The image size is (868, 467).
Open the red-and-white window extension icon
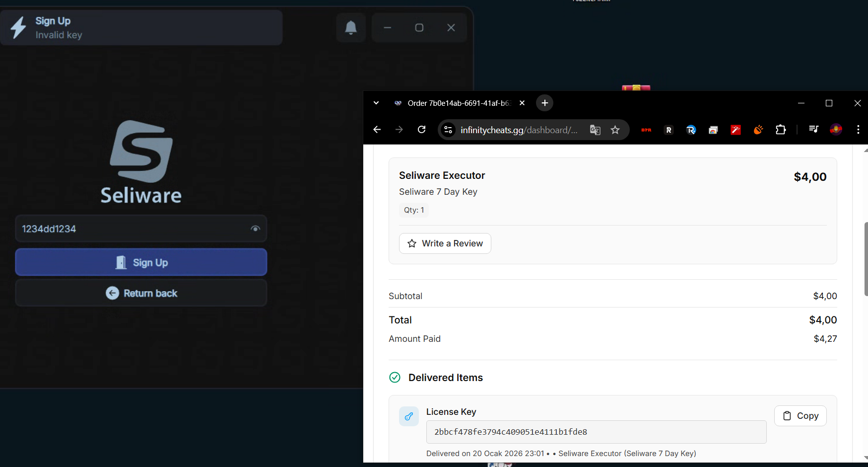pos(713,130)
